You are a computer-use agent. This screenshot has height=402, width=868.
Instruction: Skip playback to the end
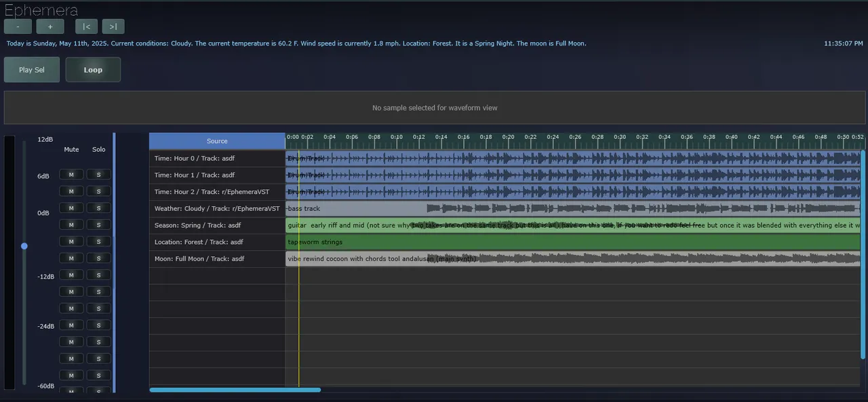pos(113,26)
